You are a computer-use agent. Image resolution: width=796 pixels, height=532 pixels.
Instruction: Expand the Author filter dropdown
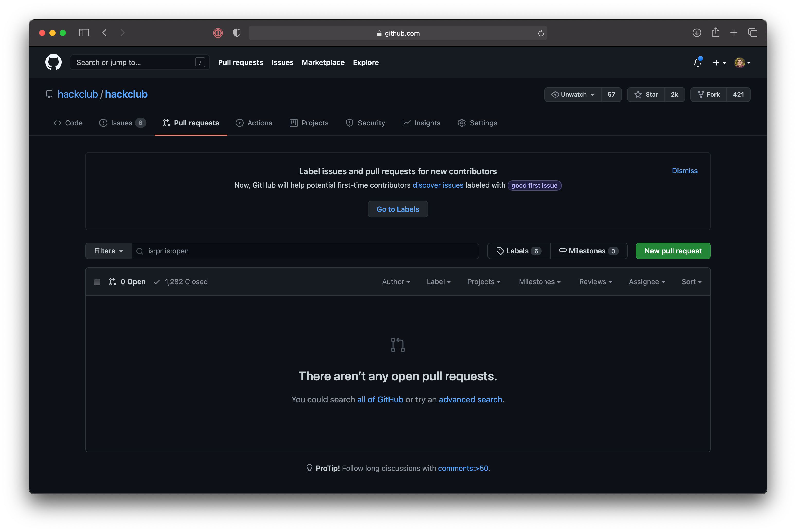point(396,282)
